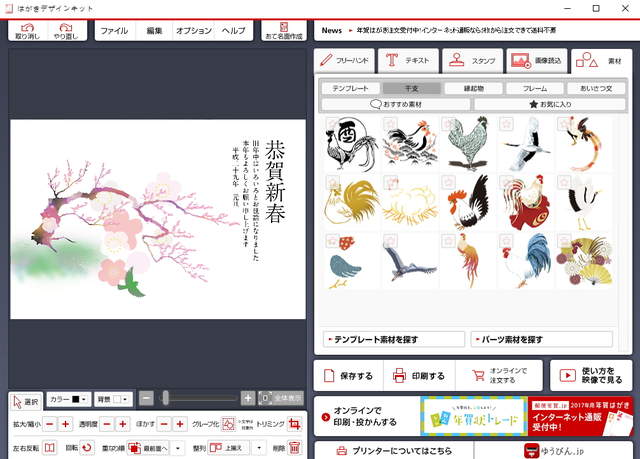Activate the selection (選択) tool

[x=25, y=400]
